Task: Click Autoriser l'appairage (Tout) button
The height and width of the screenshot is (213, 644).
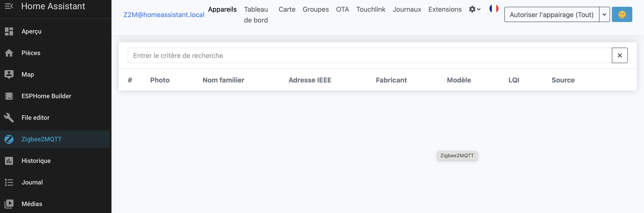Action: pyautogui.click(x=552, y=14)
